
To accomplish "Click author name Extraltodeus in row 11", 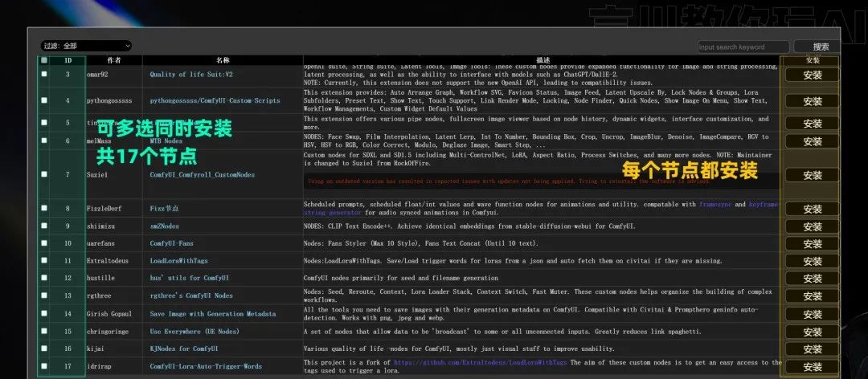I will coord(109,261).
